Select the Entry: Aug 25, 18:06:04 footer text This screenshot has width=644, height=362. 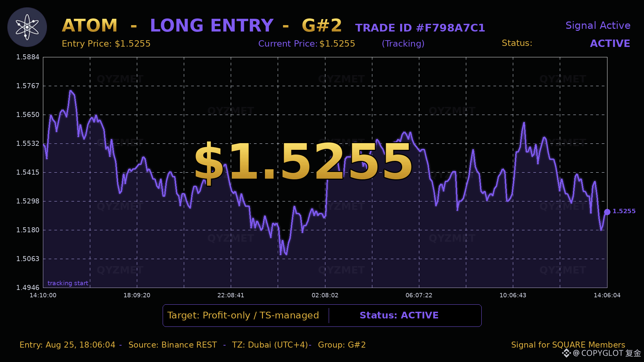pyautogui.click(x=67, y=345)
